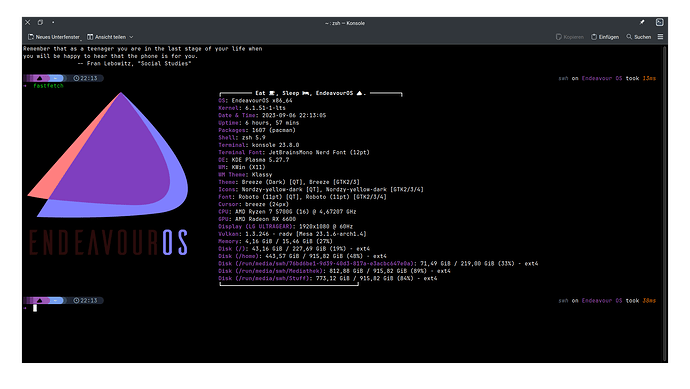Paste with the Einfügen button
690x389 pixels.
pyautogui.click(x=605, y=37)
